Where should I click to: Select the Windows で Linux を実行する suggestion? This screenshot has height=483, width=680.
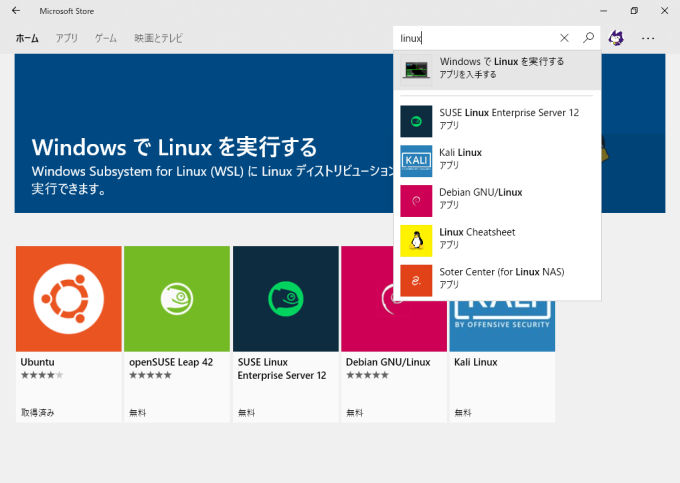(x=497, y=70)
